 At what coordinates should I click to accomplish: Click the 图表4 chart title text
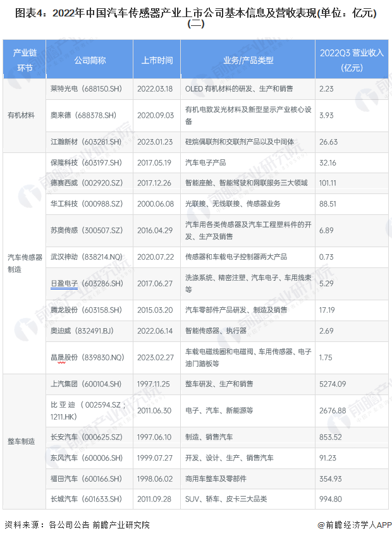pyautogui.click(x=196, y=18)
